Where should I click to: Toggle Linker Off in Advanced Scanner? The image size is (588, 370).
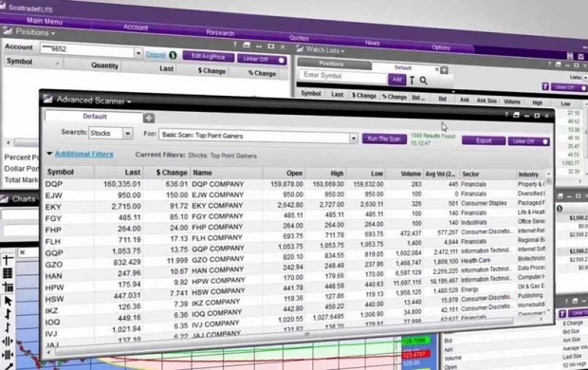(529, 141)
